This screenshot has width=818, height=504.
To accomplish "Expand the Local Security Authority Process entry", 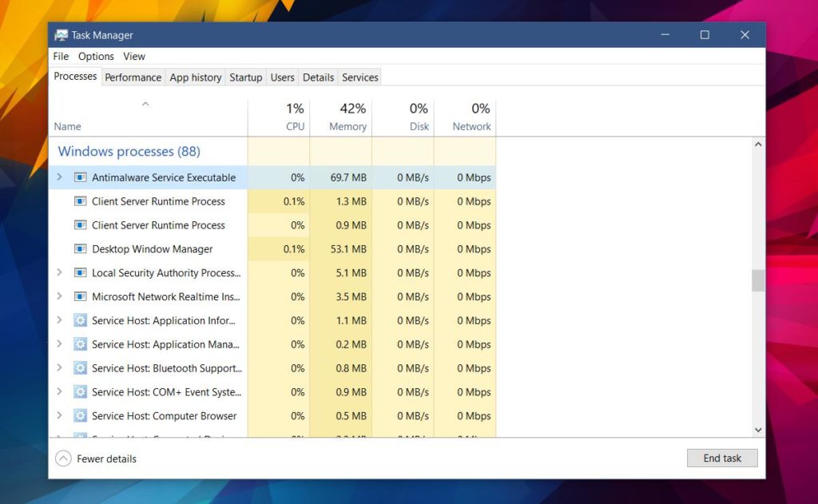I will pos(58,272).
